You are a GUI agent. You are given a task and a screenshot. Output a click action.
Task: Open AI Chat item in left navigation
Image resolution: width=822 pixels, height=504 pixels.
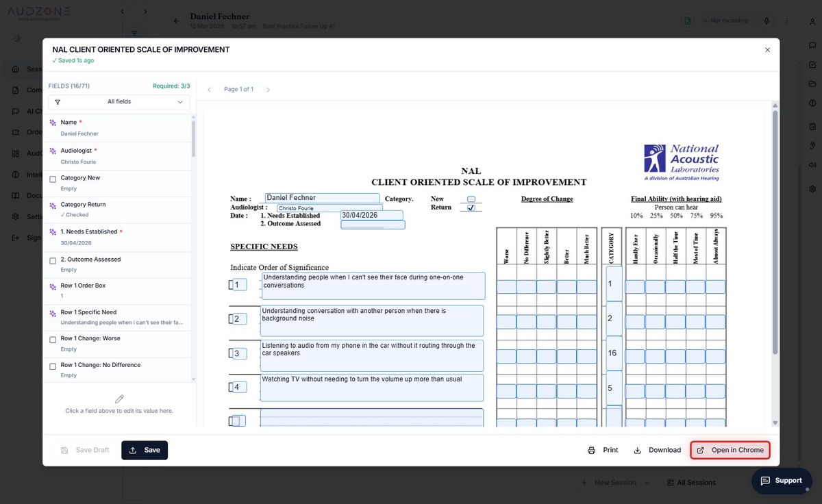point(26,112)
